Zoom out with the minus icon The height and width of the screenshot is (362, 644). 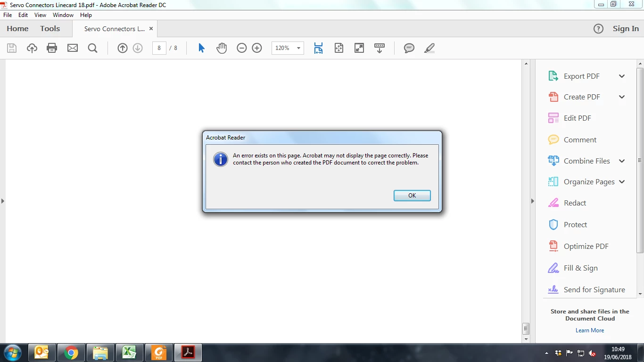(x=242, y=48)
